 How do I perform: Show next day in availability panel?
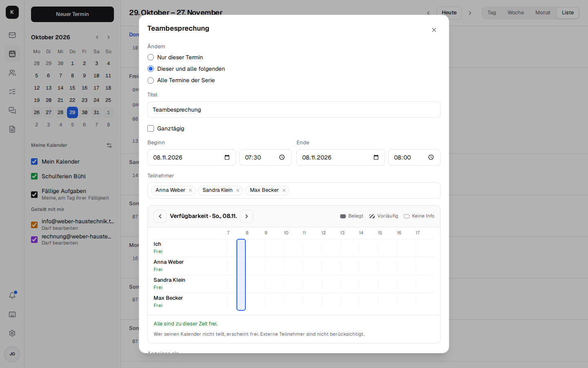coord(247,216)
